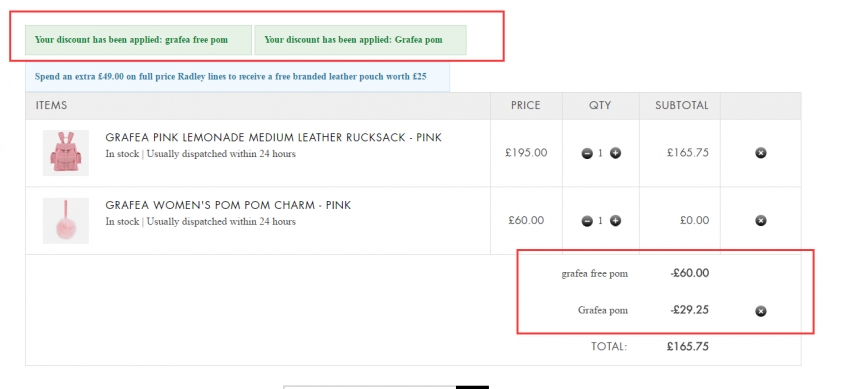Image resolution: width=860 pixels, height=389 pixels.
Task: Decrease the rucksack quantity with minus icon
Action: click(587, 154)
